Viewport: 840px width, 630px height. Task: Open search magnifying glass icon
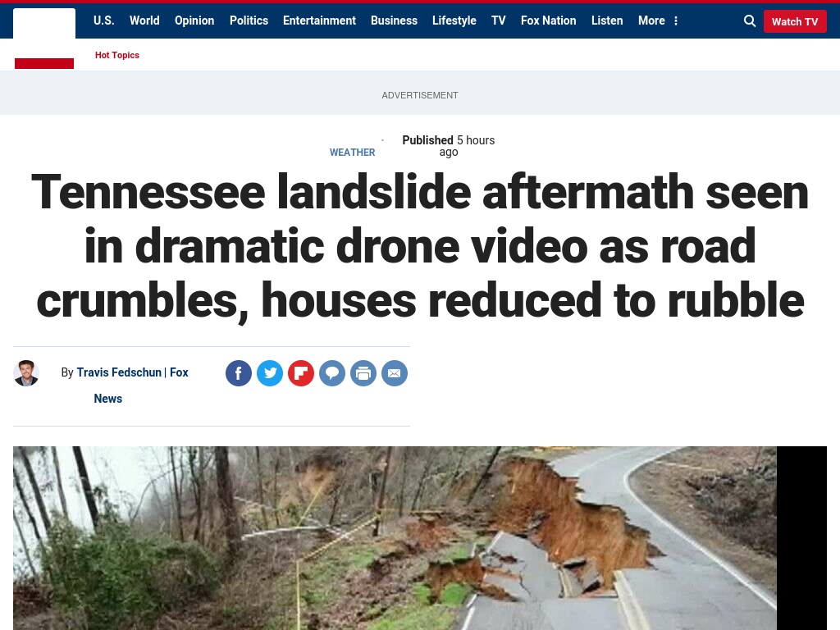point(750,21)
